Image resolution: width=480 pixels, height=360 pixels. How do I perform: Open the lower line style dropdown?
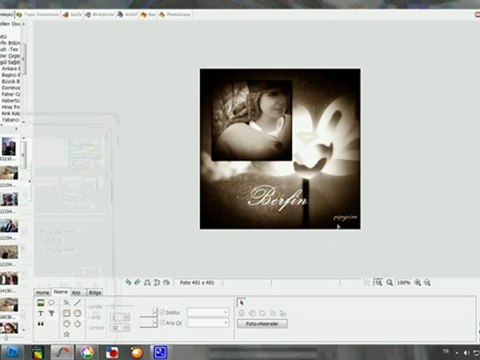[x=148, y=323]
